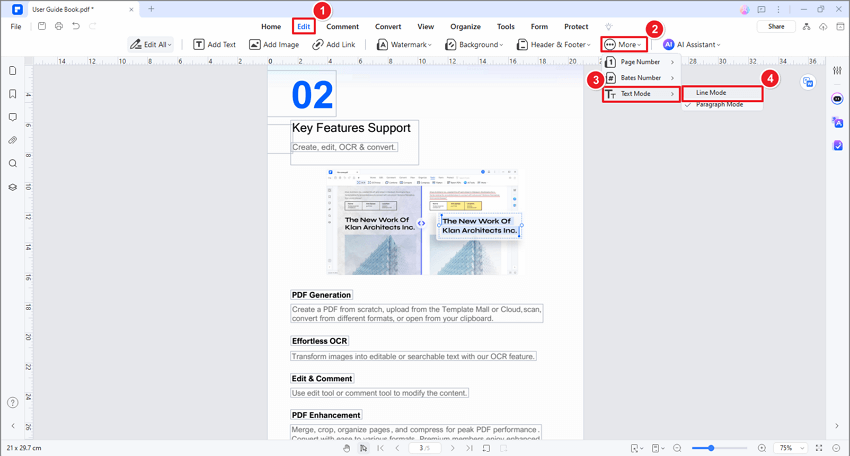Click the Share button
The image size is (850, 456).
coord(776,27)
